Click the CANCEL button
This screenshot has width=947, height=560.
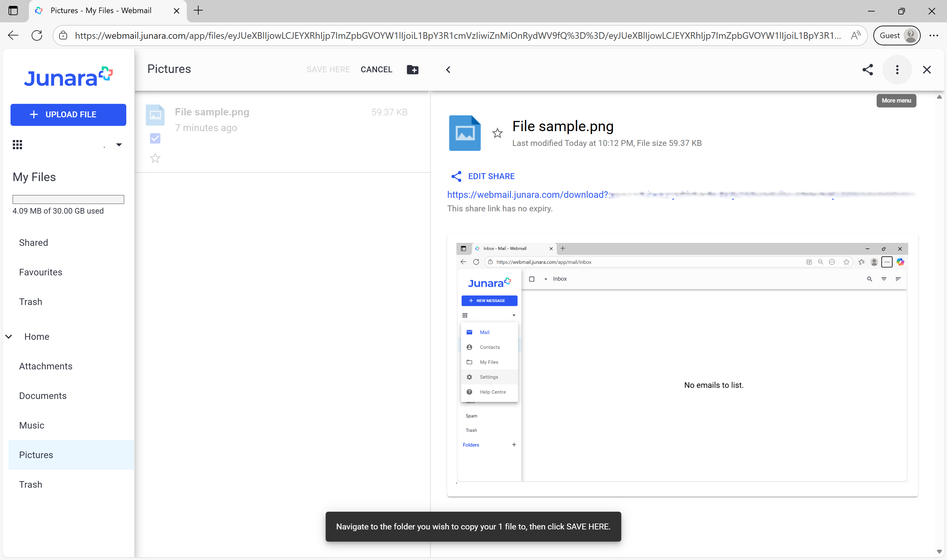[x=376, y=69]
